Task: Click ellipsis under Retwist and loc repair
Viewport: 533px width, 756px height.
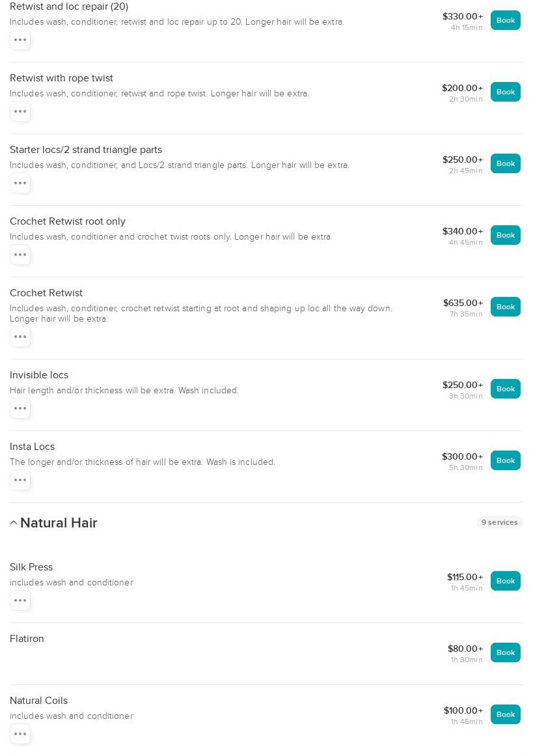Action: [20, 40]
